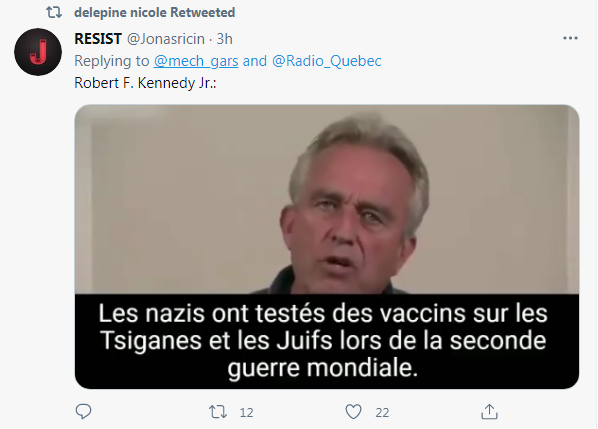Open the share tweet upload icon

pos(489,412)
